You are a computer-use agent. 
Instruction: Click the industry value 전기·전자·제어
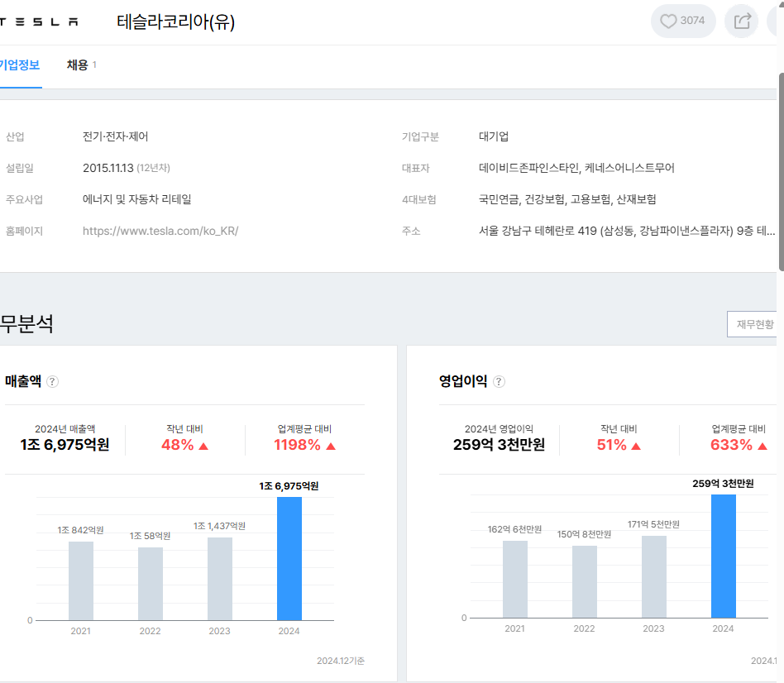[x=116, y=136]
